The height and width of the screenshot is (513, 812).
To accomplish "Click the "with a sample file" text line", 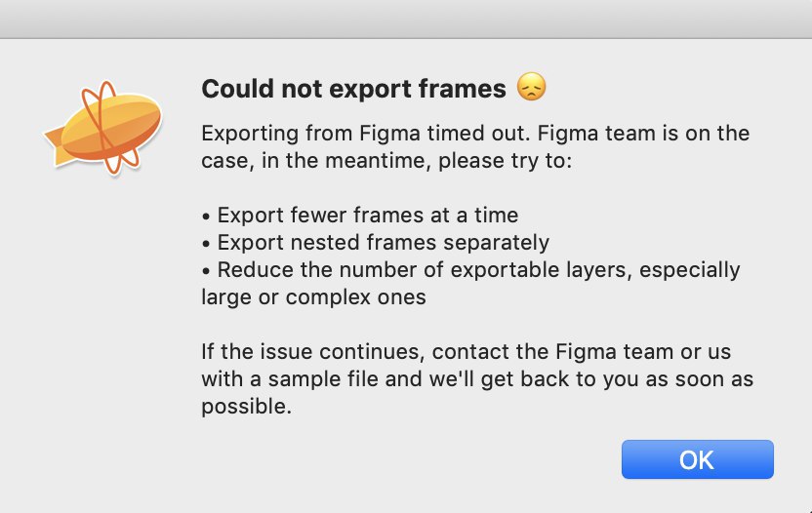I will tap(477, 379).
